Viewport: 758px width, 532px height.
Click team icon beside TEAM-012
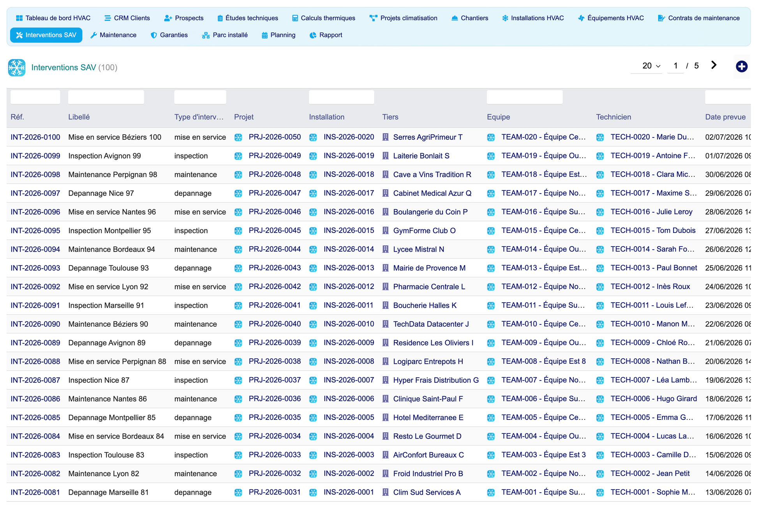pos(491,287)
